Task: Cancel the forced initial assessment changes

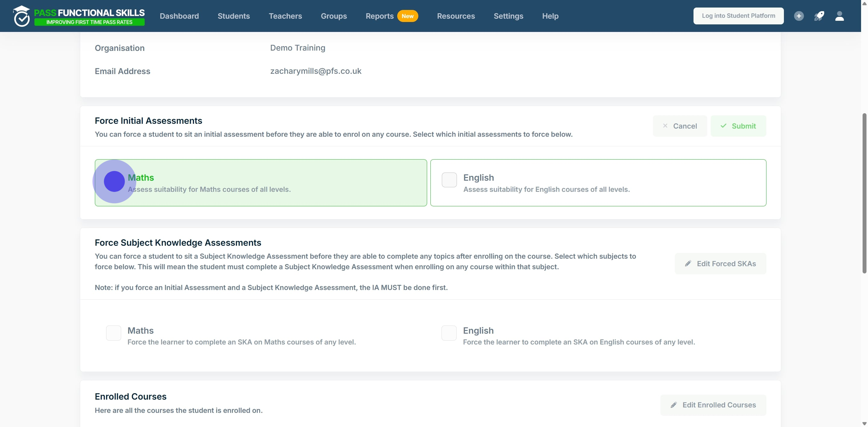Action: pos(680,126)
